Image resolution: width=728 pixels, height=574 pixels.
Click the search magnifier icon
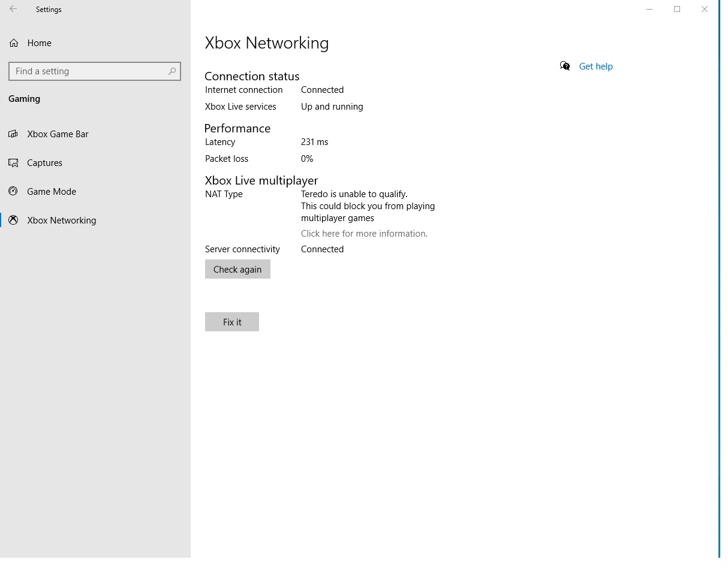tap(172, 71)
